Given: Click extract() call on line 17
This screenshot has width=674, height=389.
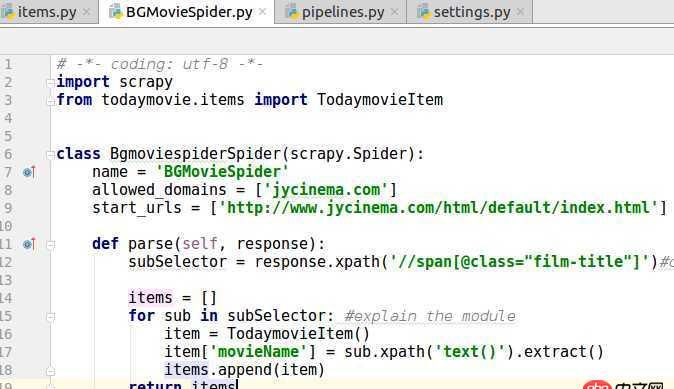Looking at the screenshot, I should coord(564,352).
